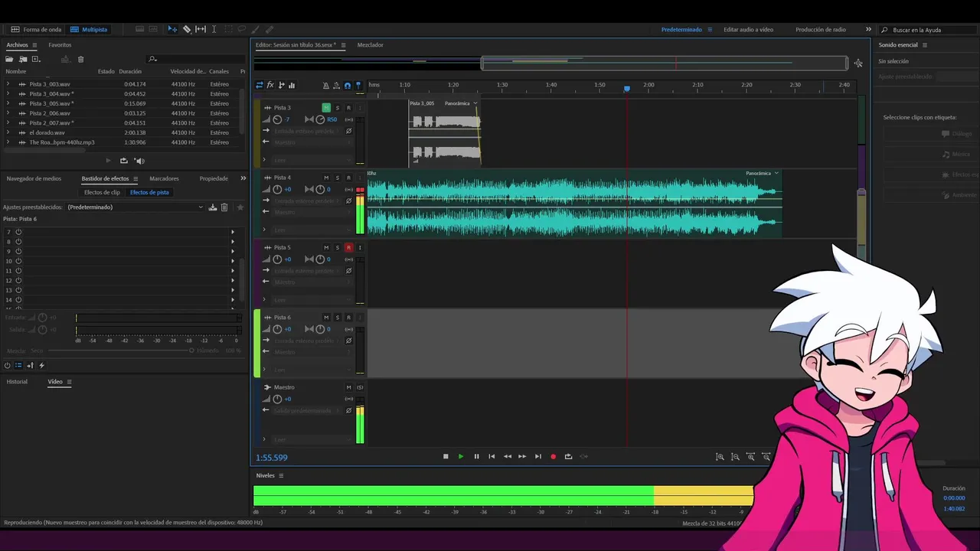Screen dimensions: 980x551
Task: Click the import file icon in Archivos
Action: pyautogui.click(x=23, y=59)
